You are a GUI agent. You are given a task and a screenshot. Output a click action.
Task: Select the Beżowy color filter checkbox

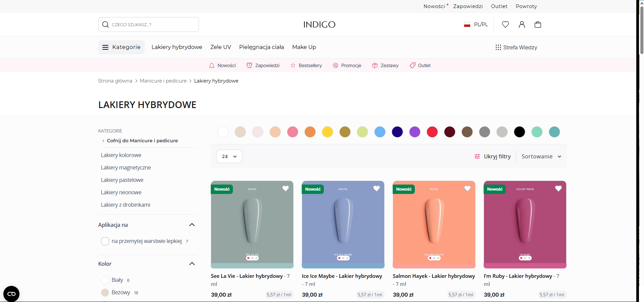click(105, 293)
